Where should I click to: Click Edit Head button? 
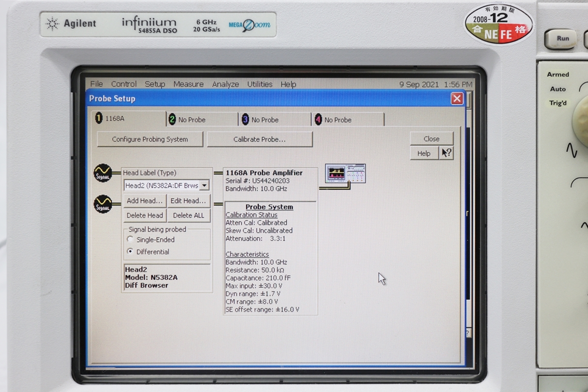click(188, 201)
